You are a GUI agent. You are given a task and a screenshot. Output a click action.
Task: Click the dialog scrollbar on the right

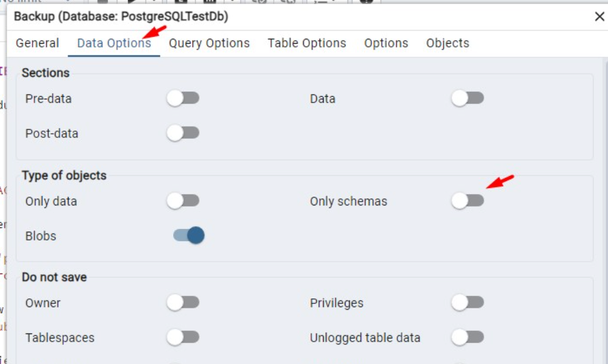pos(603,187)
